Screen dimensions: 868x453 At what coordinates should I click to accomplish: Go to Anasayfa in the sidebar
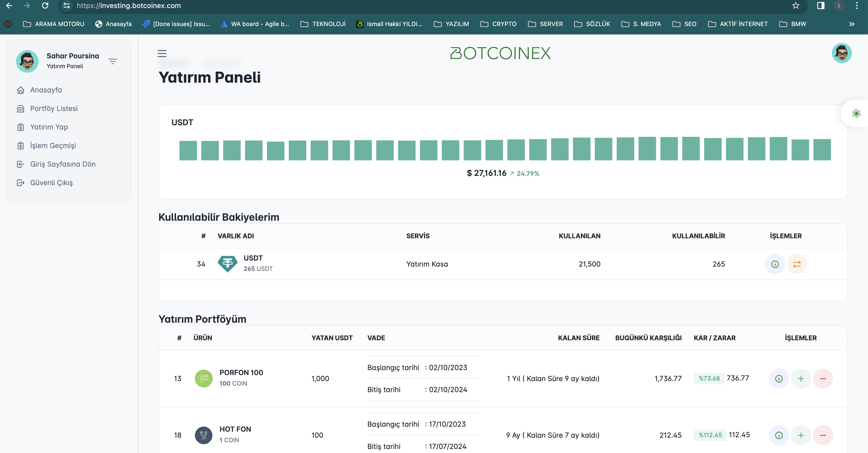click(x=46, y=90)
